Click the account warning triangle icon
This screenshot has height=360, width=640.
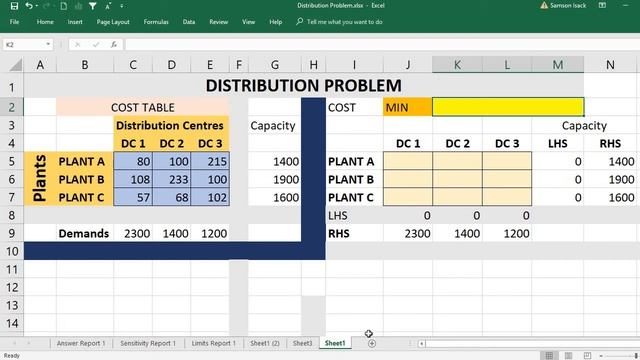(544, 5)
